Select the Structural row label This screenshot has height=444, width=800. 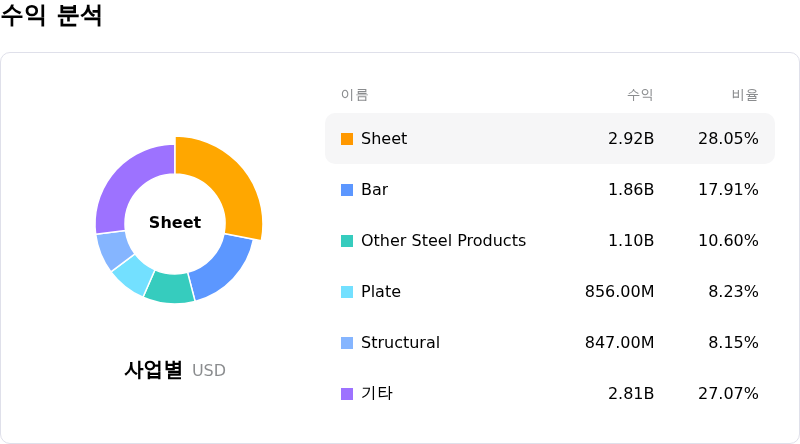401,342
